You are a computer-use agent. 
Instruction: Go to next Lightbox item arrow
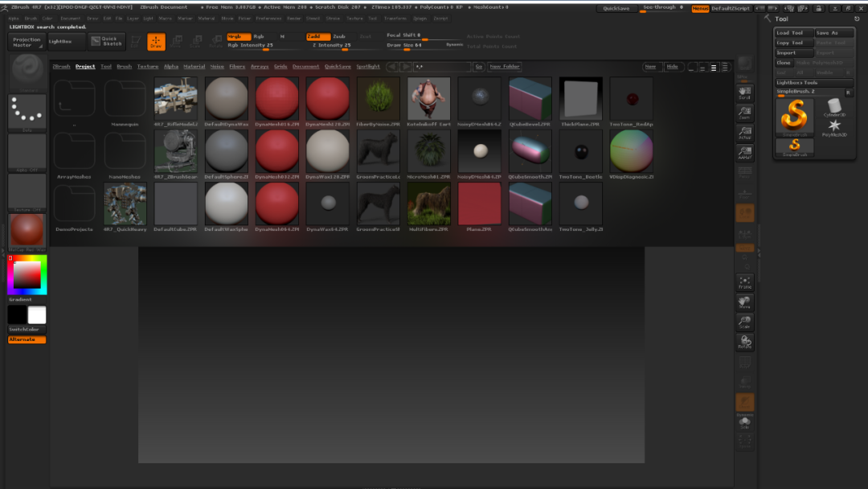406,67
